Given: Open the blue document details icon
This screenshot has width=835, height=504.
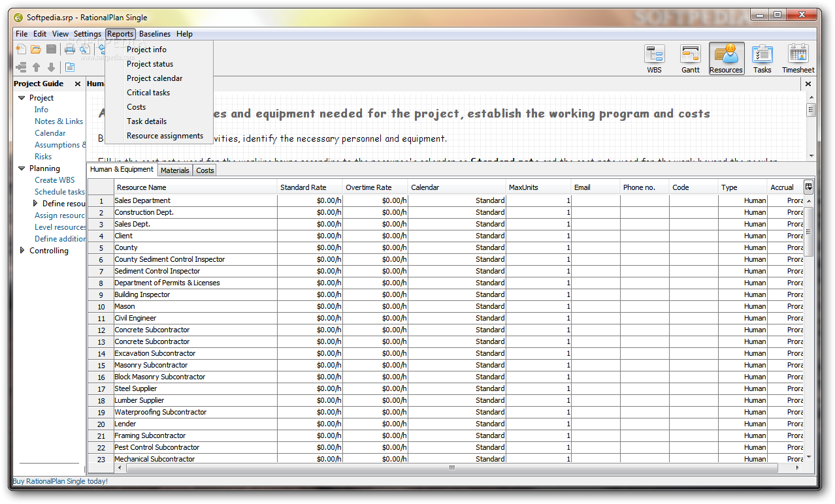Looking at the screenshot, I should click(x=69, y=67).
